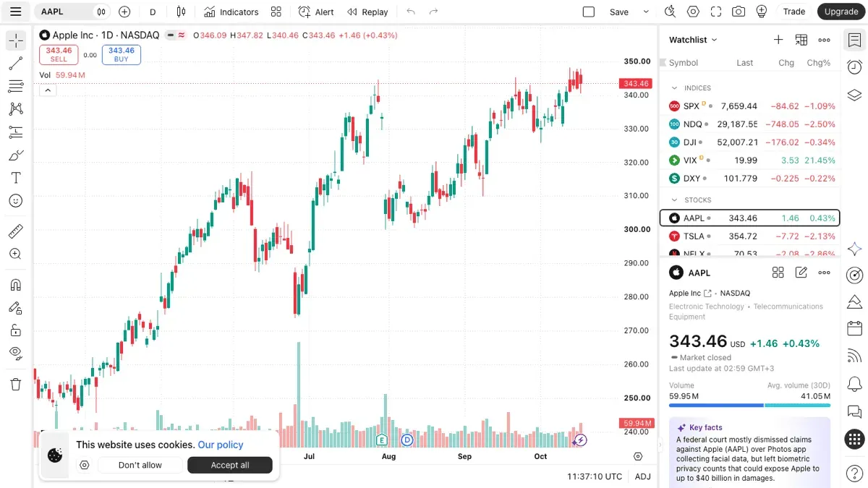Open the AAPL details grid view icon
Screen dimensions: 868x488
click(778, 273)
